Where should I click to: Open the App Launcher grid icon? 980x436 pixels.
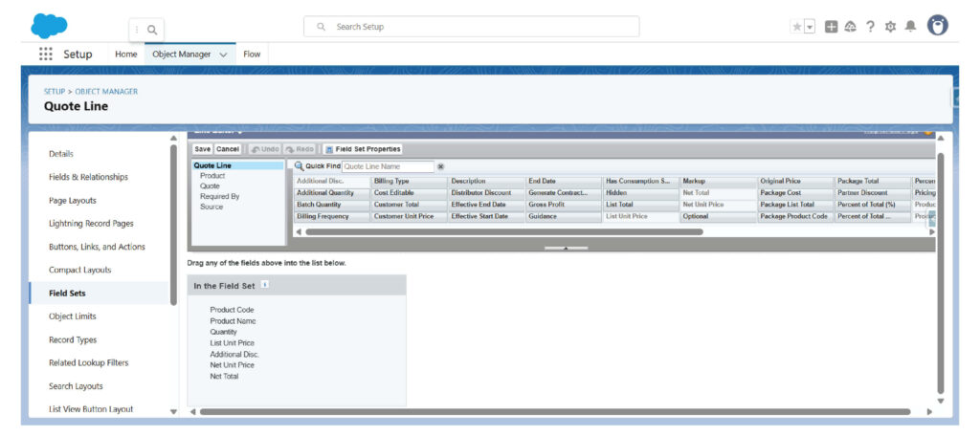(46, 54)
